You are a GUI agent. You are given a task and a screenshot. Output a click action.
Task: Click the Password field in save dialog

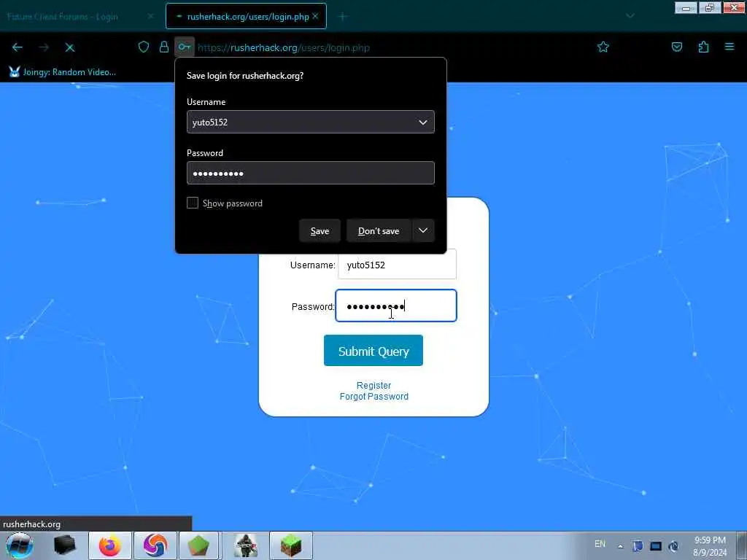(x=311, y=173)
